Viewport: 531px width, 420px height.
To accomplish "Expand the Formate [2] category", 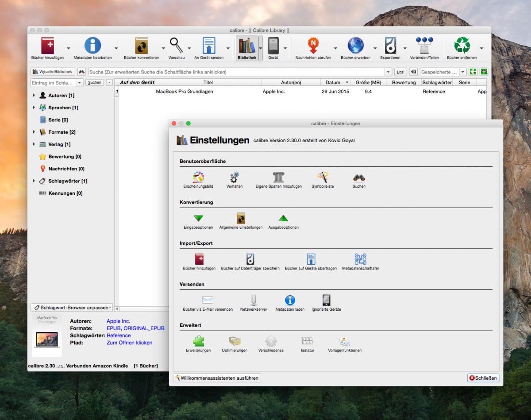I will pos(34,132).
